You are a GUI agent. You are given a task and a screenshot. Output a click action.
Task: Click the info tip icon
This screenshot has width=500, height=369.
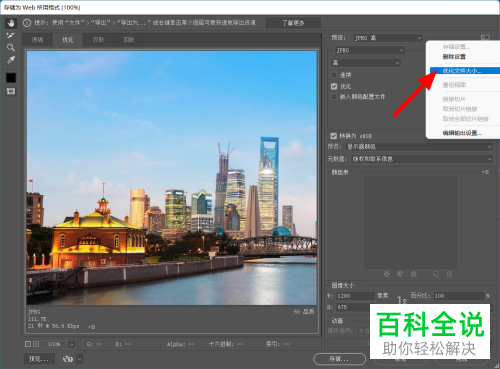pyautogui.click(x=27, y=23)
